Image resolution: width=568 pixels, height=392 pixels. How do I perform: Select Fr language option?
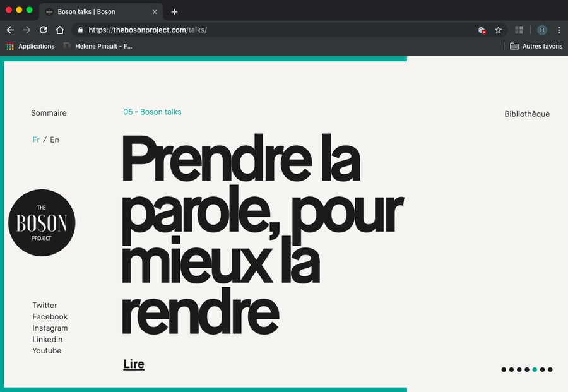36,140
